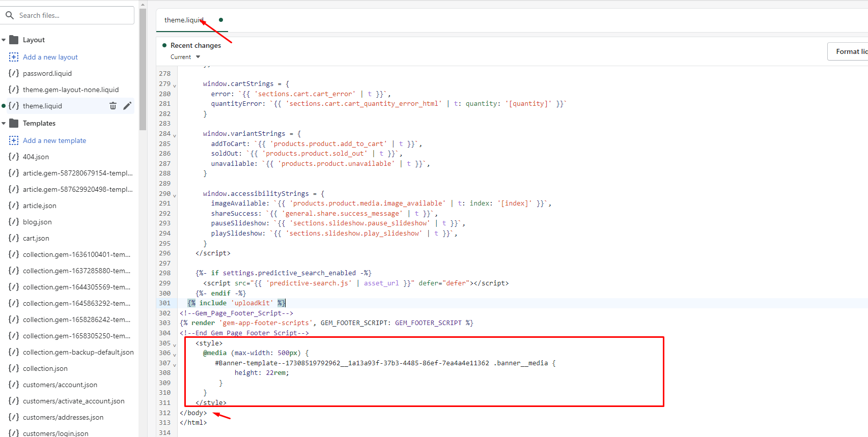Click the add layout plus icon

coord(14,57)
